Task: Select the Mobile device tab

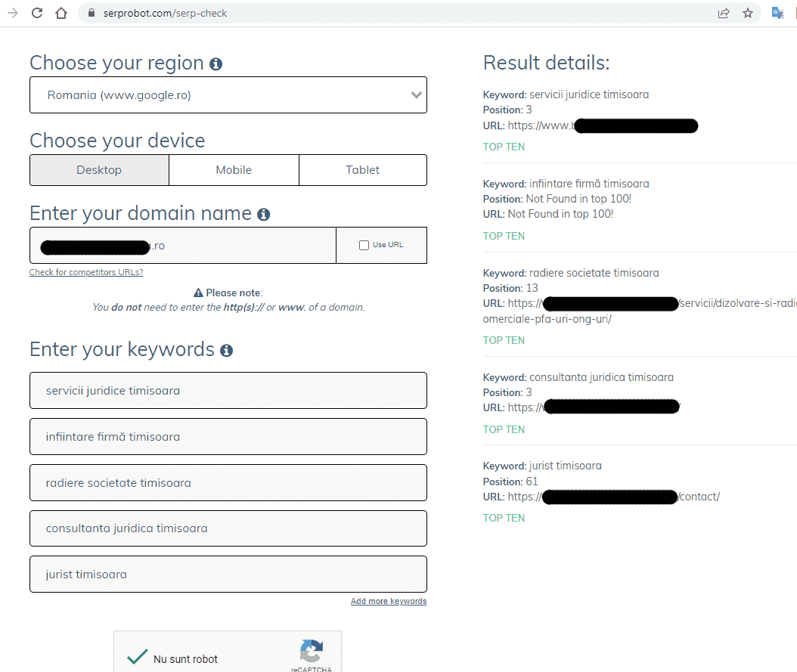Action: (234, 170)
